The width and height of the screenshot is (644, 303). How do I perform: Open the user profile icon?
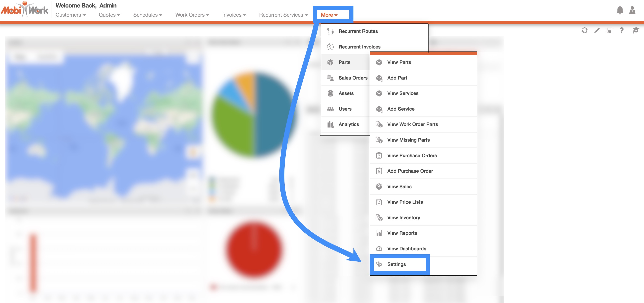[632, 10]
